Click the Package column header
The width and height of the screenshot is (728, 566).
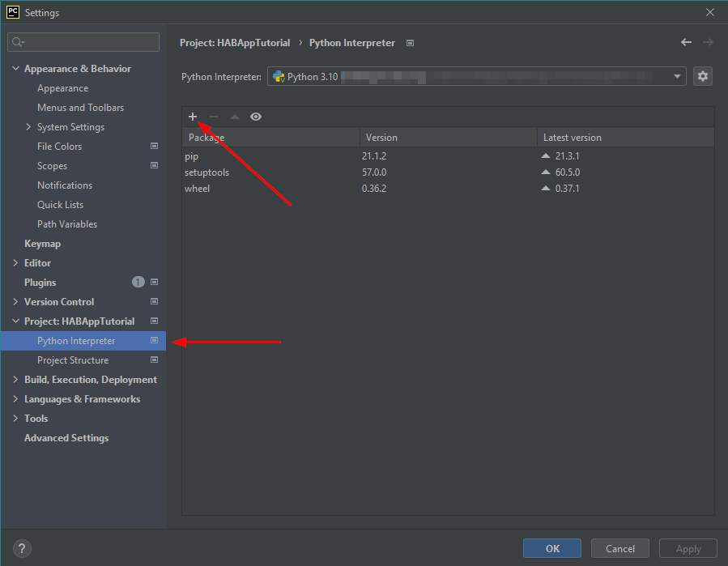point(270,138)
